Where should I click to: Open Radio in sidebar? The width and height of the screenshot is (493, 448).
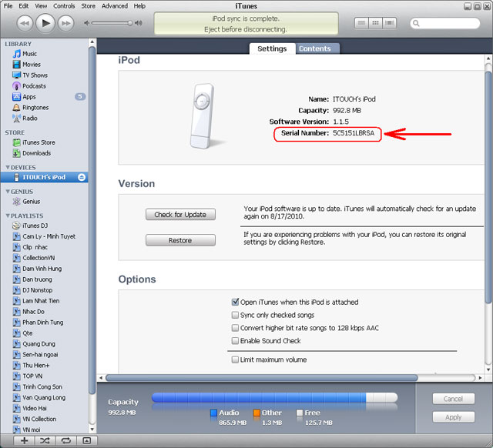tap(30, 118)
